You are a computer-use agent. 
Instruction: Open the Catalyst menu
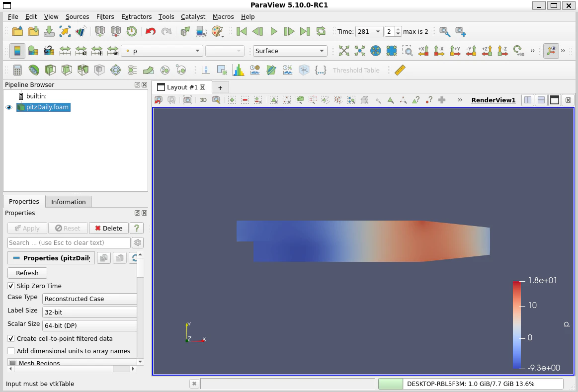point(193,16)
